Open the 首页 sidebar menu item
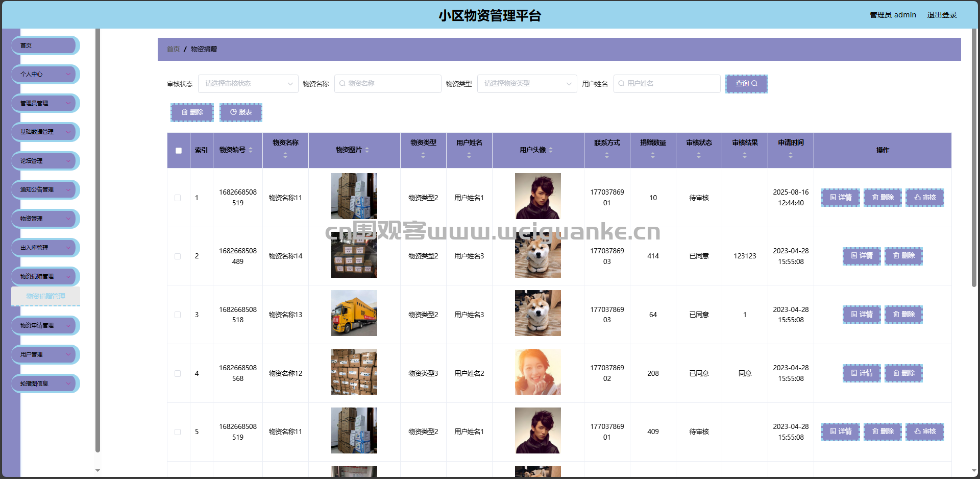Viewport: 980px width, 479px height. point(45,45)
